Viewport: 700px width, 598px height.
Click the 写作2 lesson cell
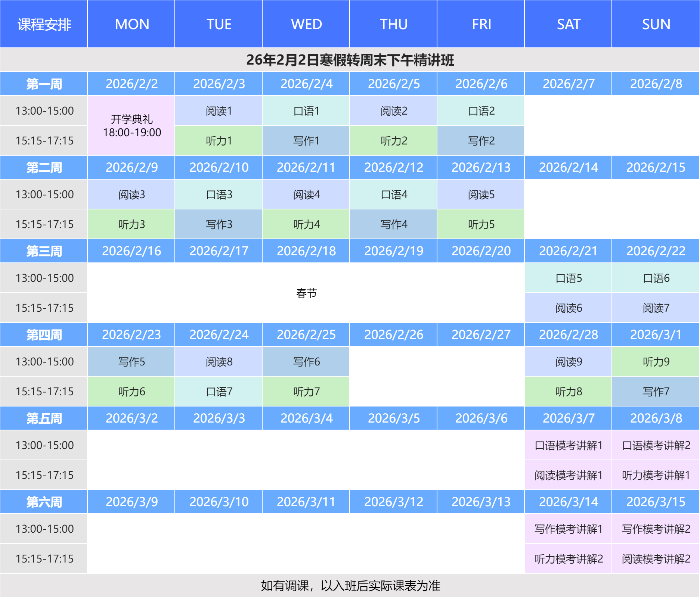coord(481,141)
